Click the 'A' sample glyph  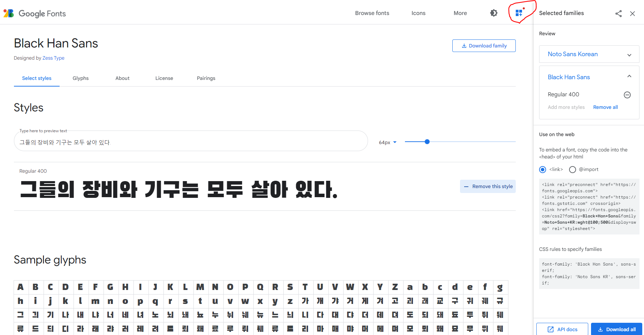tap(21, 287)
